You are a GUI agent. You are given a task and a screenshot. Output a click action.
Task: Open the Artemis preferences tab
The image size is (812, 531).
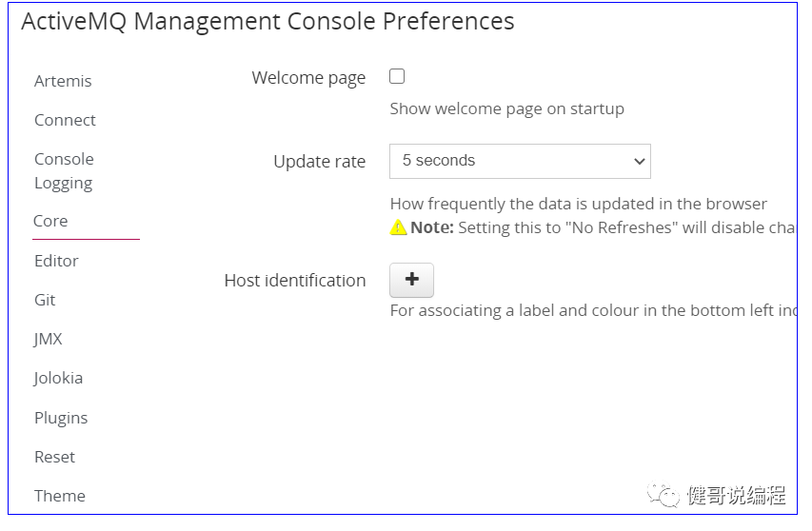(x=63, y=81)
